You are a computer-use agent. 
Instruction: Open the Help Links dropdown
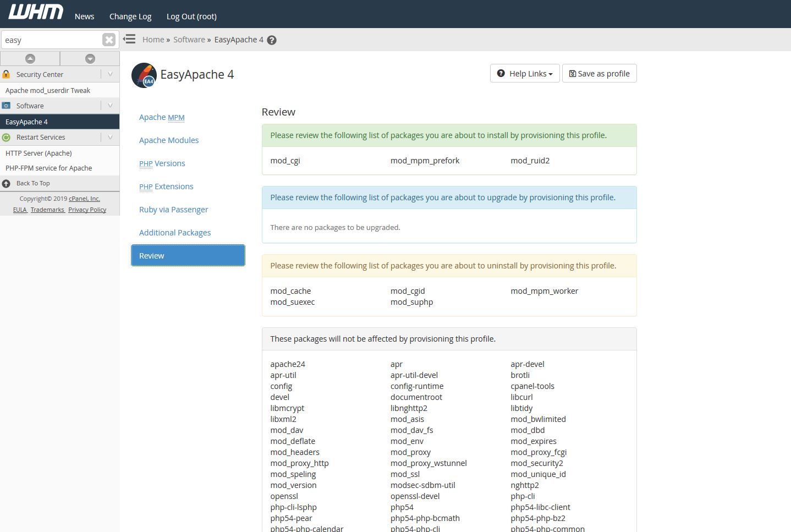[524, 73]
